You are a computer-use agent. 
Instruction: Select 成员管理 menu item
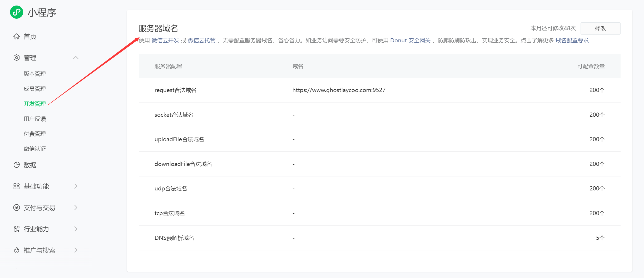tap(35, 89)
